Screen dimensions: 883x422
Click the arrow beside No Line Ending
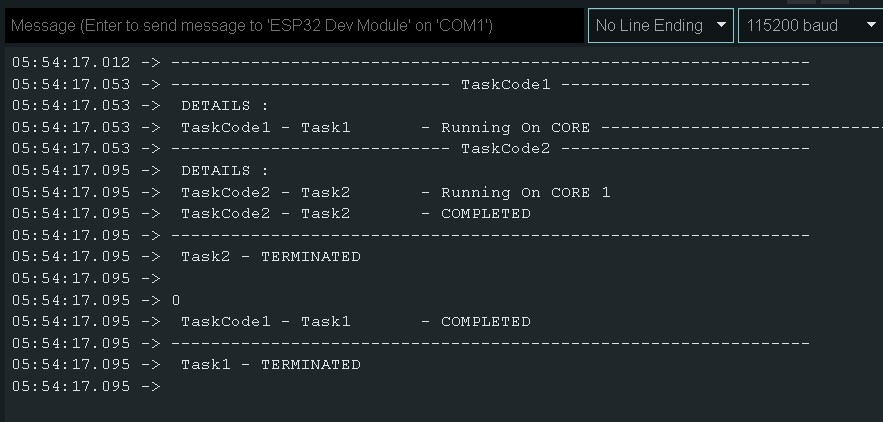[721, 26]
